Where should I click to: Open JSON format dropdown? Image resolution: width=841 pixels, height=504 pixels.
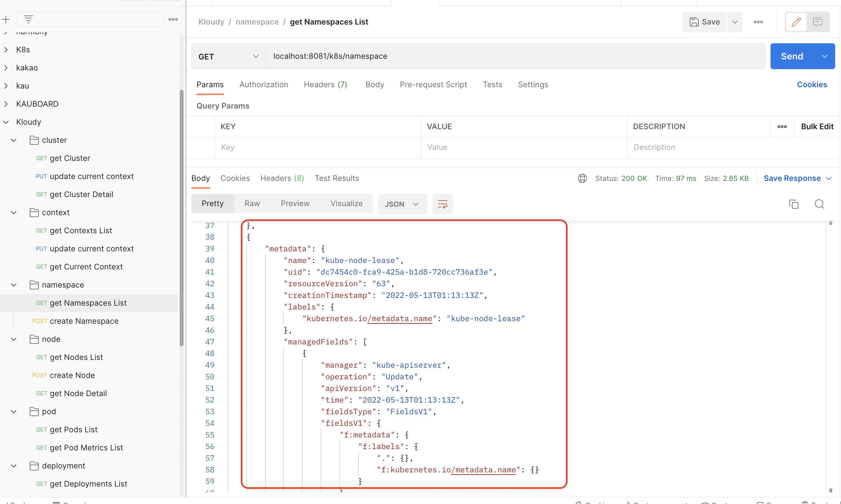tap(402, 204)
